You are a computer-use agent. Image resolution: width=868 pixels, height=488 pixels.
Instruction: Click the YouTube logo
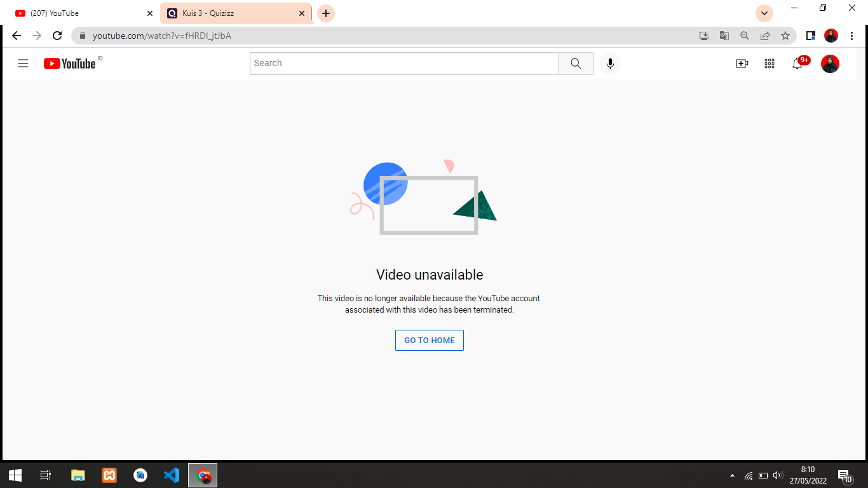click(x=70, y=64)
